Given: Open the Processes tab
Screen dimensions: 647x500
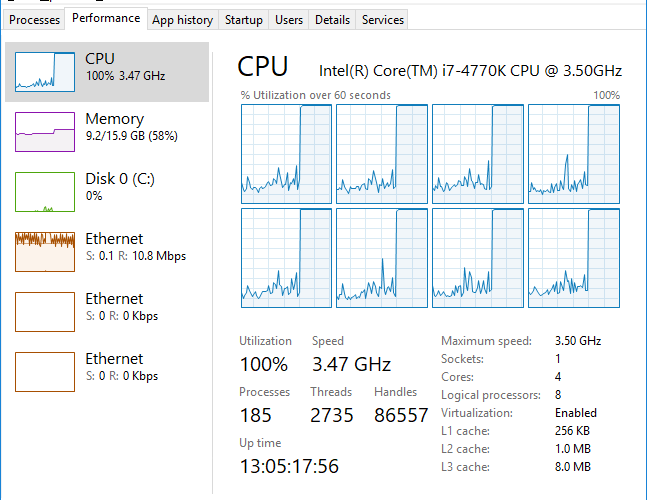Looking at the screenshot, I should click(34, 19).
